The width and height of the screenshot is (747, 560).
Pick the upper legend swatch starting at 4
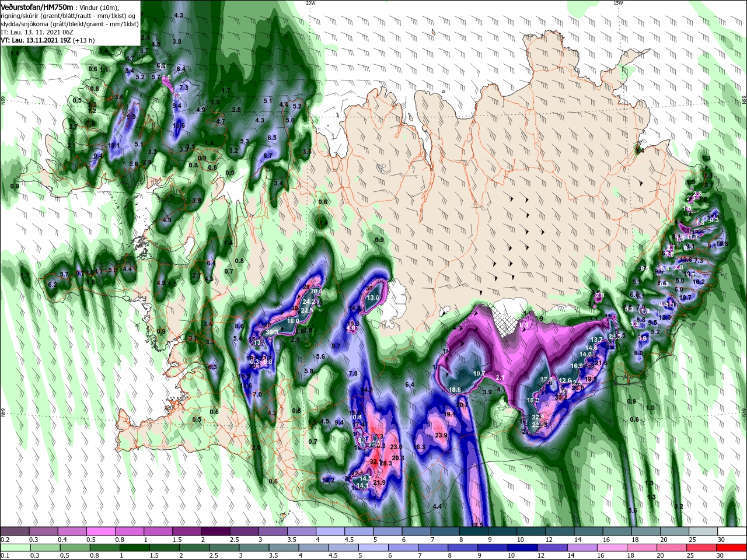pos(330,531)
